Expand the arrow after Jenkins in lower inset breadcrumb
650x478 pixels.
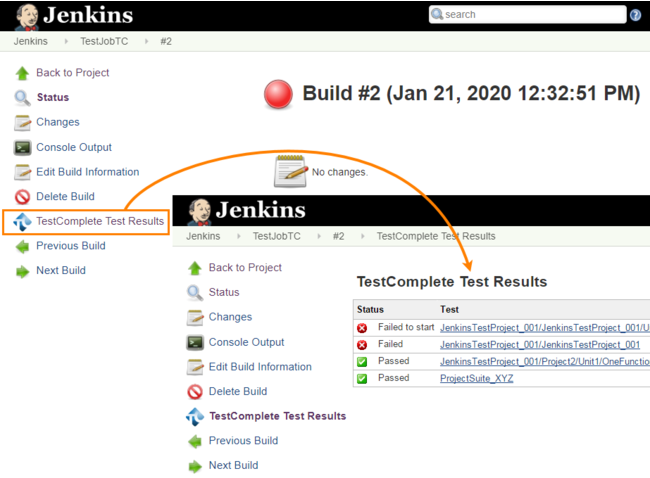(x=238, y=236)
